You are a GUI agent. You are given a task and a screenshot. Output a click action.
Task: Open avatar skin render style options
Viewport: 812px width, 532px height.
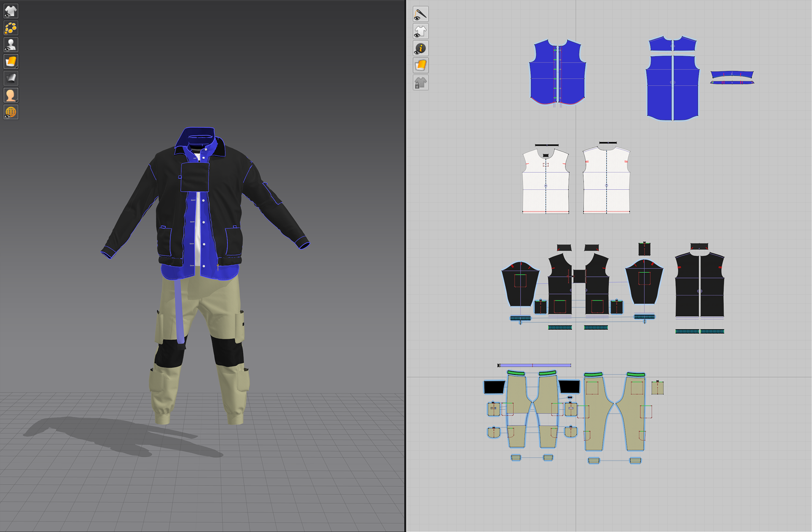coord(11,95)
